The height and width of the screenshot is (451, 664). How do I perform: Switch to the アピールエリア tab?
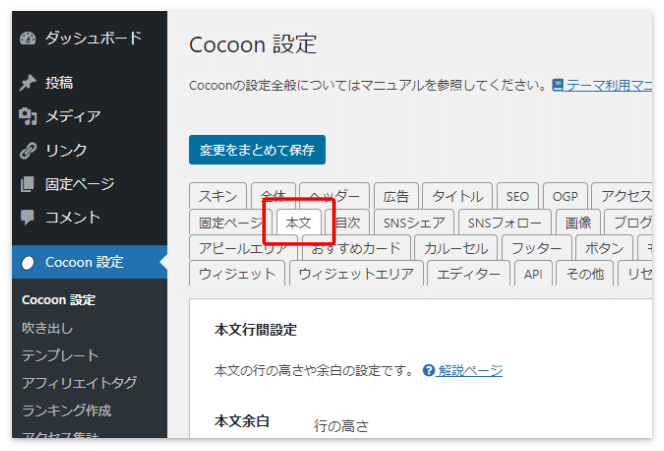coord(243,249)
